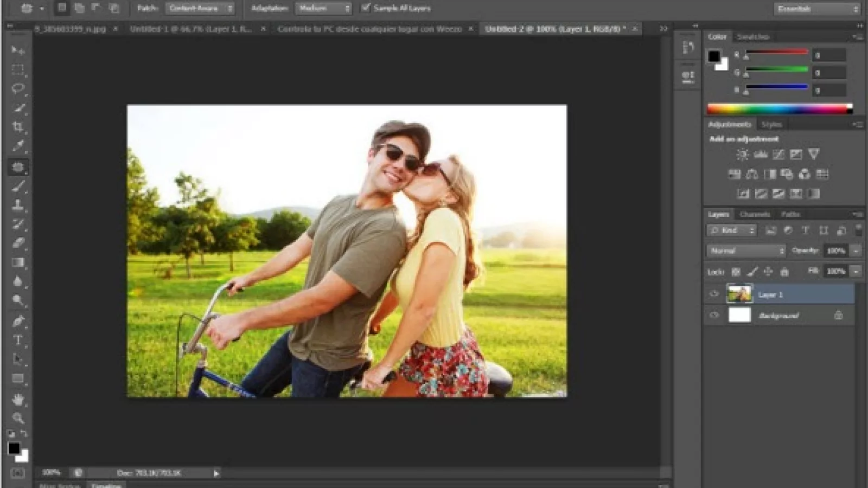Hide Layer 1 using eye icon
868x488 pixels.
tap(714, 294)
